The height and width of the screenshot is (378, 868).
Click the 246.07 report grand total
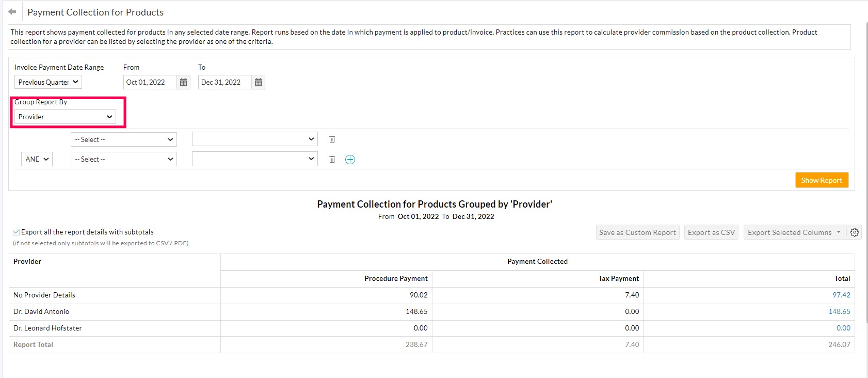tap(839, 344)
